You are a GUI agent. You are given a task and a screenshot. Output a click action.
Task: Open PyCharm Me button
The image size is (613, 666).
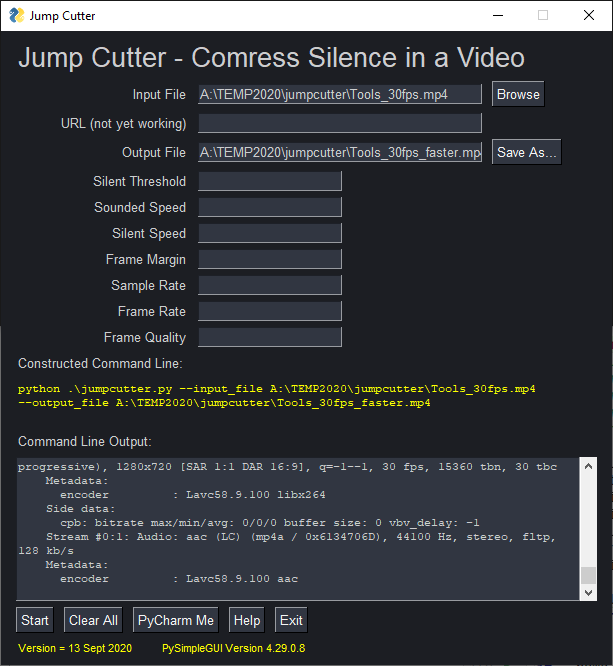(175, 620)
